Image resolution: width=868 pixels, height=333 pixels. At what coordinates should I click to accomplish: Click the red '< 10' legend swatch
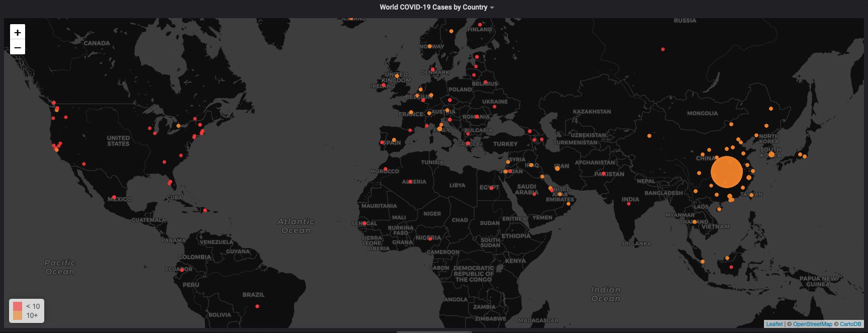pyautogui.click(x=18, y=306)
